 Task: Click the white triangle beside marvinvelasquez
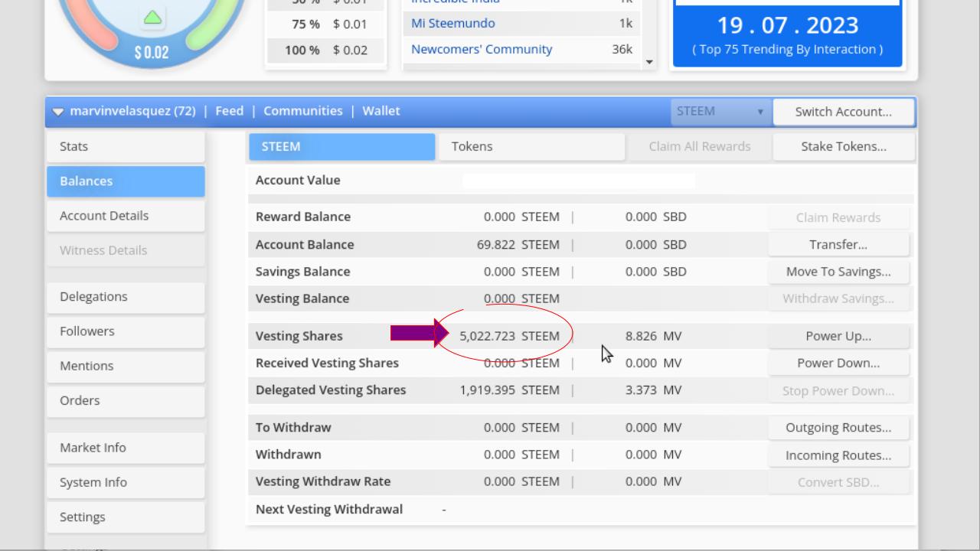tap(58, 112)
